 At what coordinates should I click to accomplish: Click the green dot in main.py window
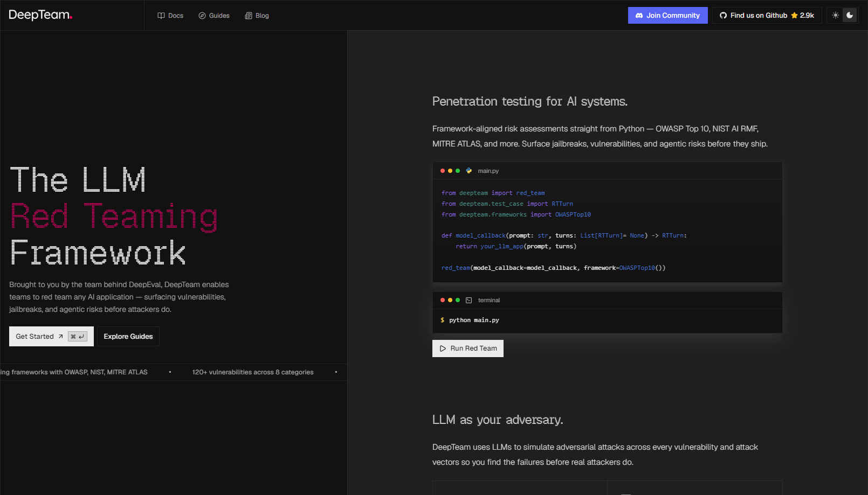[458, 171]
